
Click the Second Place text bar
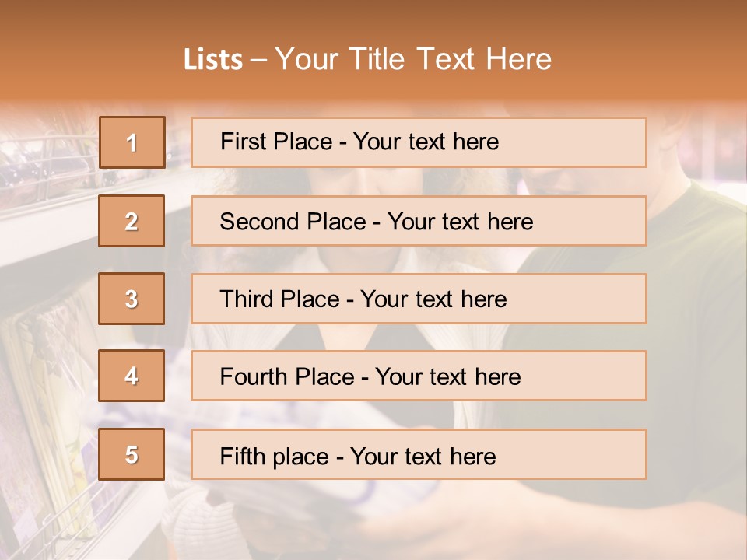coord(419,221)
